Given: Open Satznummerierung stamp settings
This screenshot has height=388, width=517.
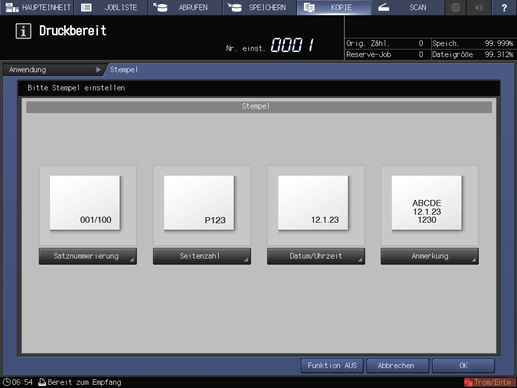Looking at the screenshot, I should [x=88, y=256].
